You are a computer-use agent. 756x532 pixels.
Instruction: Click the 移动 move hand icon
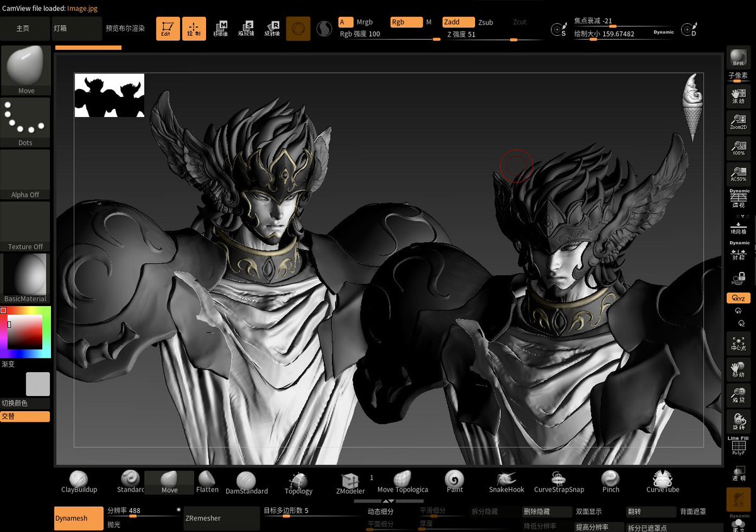738,370
